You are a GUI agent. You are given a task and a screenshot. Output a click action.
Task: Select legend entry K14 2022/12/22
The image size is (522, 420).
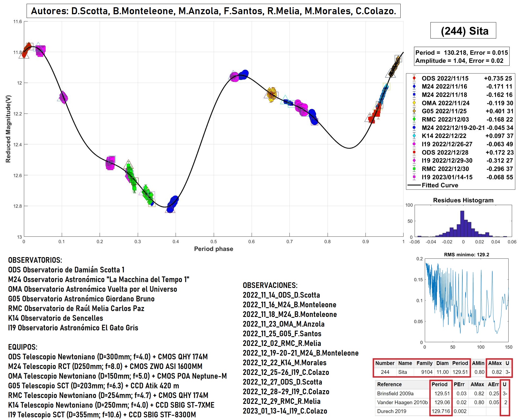tap(461, 136)
